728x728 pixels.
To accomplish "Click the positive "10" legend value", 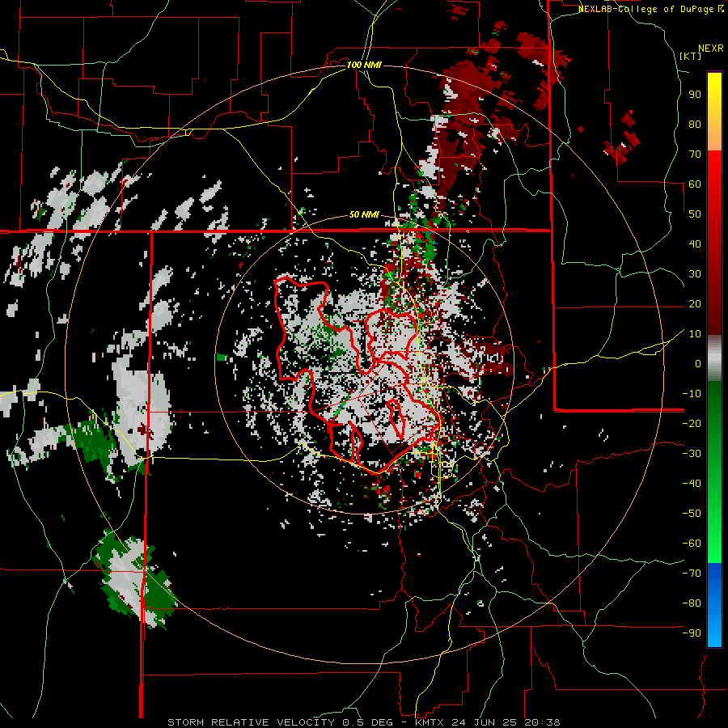I will click(695, 334).
